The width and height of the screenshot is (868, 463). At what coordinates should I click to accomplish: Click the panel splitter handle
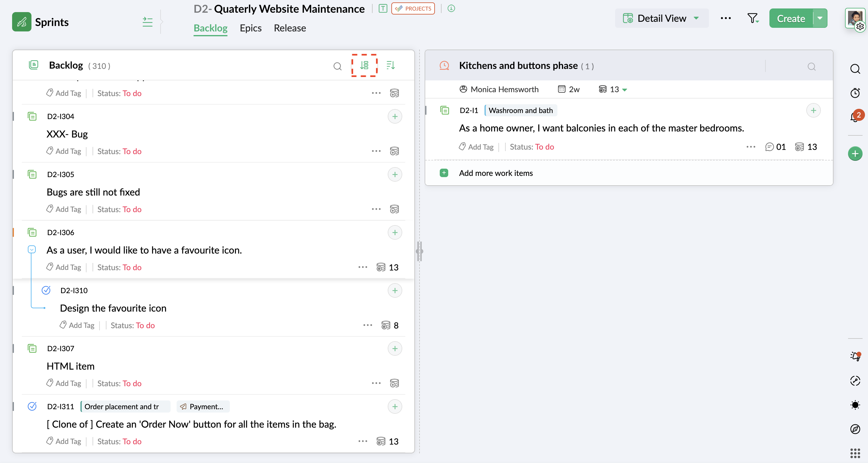click(419, 251)
